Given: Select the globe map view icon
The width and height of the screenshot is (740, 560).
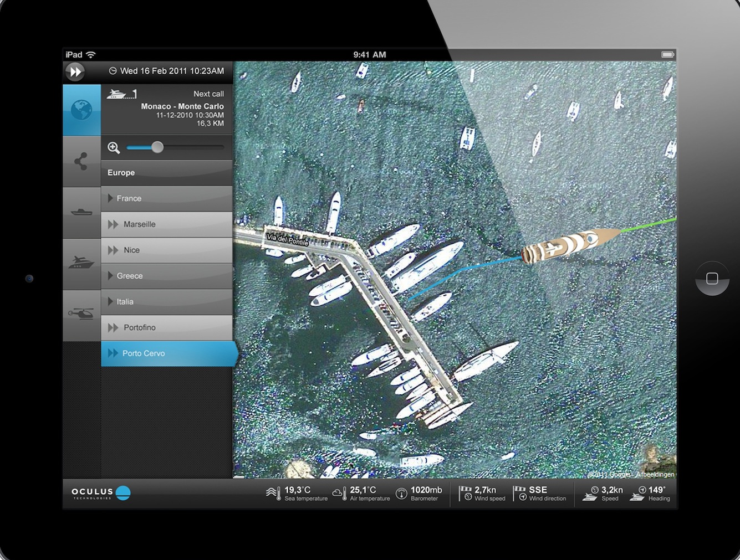Looking at the screenshot, I should (81, 110).
